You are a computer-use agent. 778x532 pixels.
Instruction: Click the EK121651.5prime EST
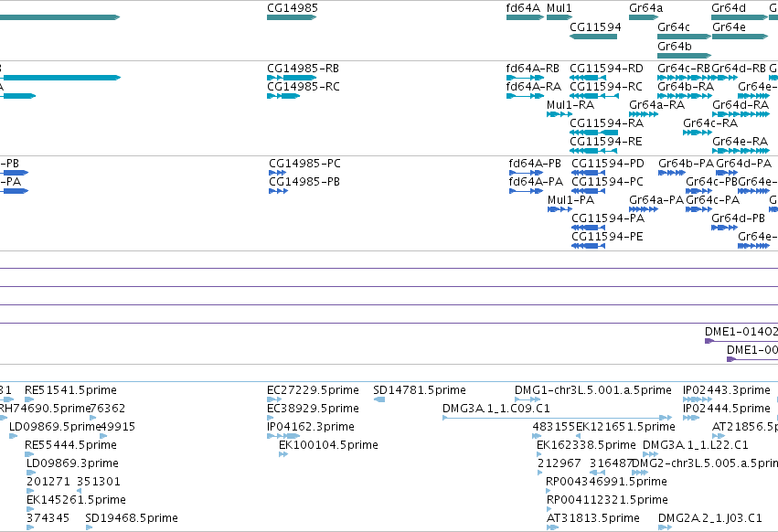pos(578,436)
